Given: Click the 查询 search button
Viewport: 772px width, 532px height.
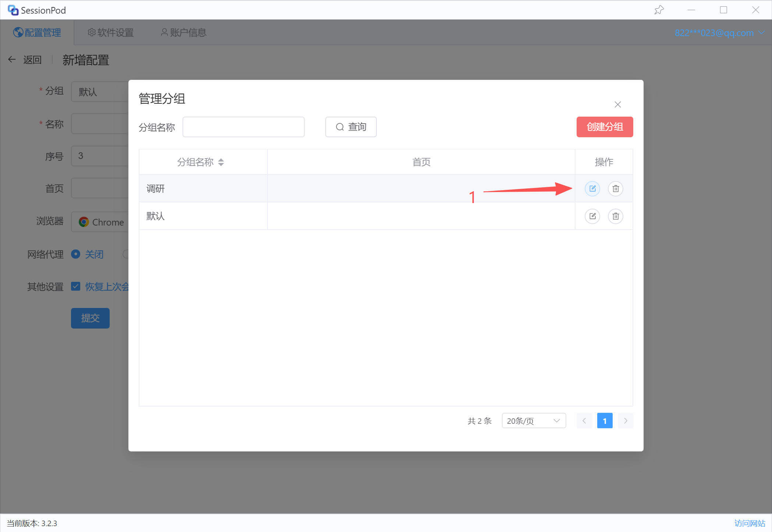Looking at the screenshot, I should point(351,127).
